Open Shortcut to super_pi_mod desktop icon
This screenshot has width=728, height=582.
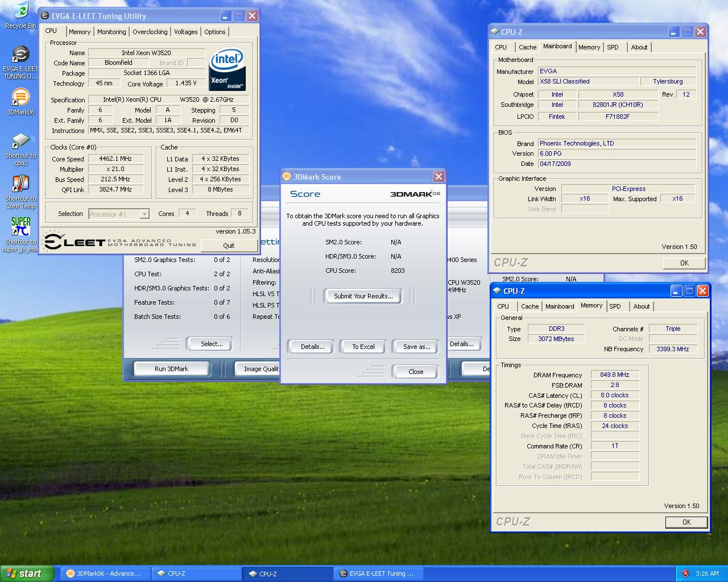tap(20, 235)
